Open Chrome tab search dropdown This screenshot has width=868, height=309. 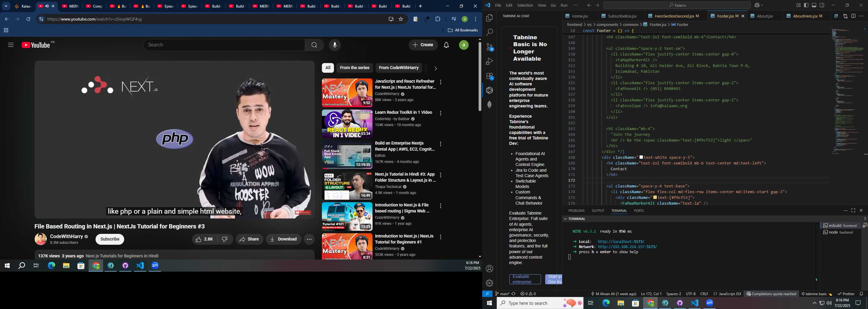(x=6, y=6)
